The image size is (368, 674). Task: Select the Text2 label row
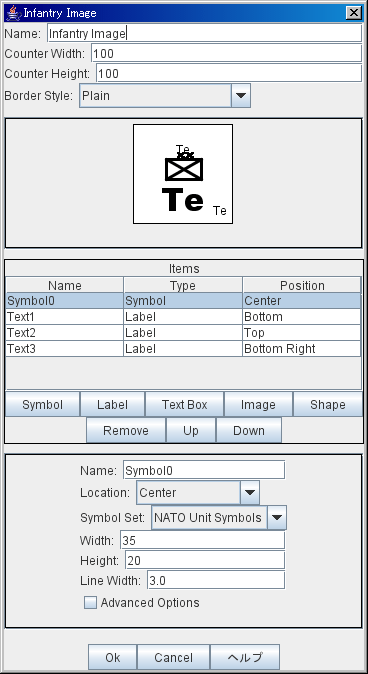point(183,333)
